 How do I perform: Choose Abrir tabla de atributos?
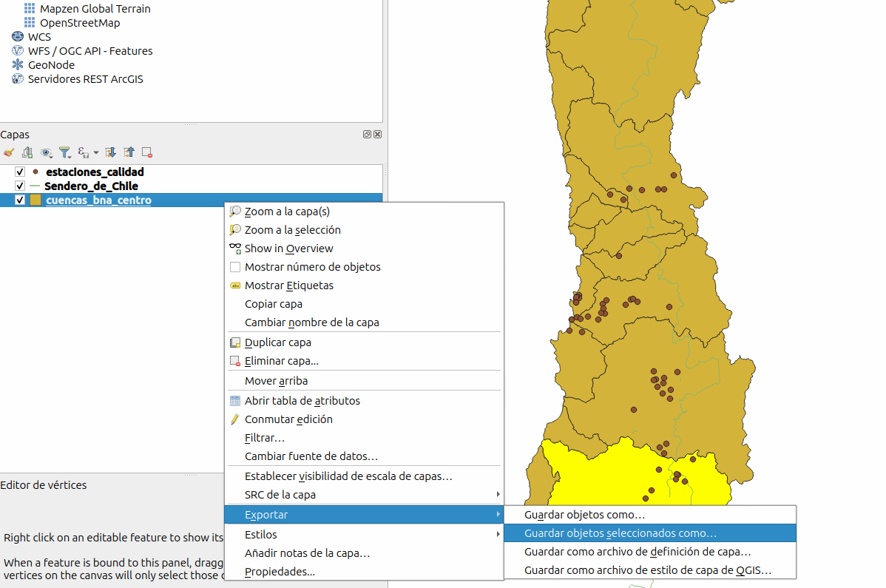302,401
